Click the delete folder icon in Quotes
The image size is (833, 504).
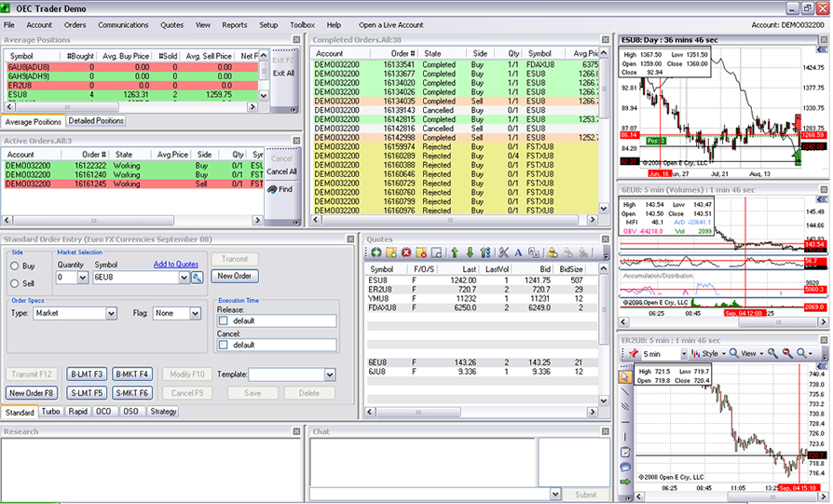(421, 252)
